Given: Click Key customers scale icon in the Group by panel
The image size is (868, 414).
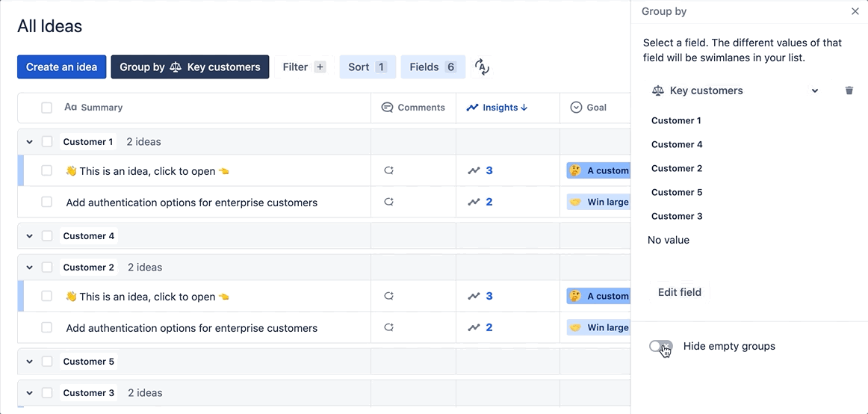Looking at the screenshot, I should click(657, 90).
